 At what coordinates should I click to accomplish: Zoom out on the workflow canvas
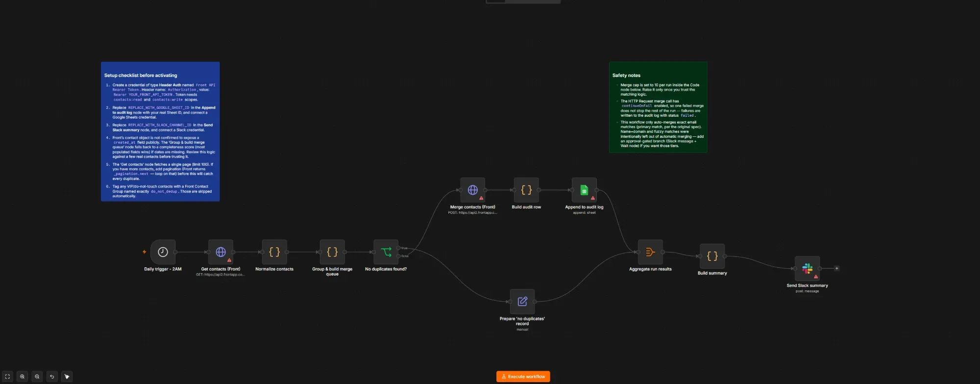tap(37, 377)
